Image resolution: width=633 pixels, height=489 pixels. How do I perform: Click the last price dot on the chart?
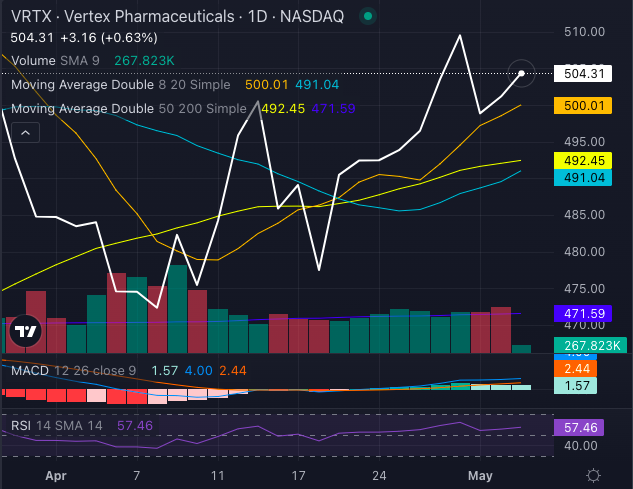coord(521,73)
